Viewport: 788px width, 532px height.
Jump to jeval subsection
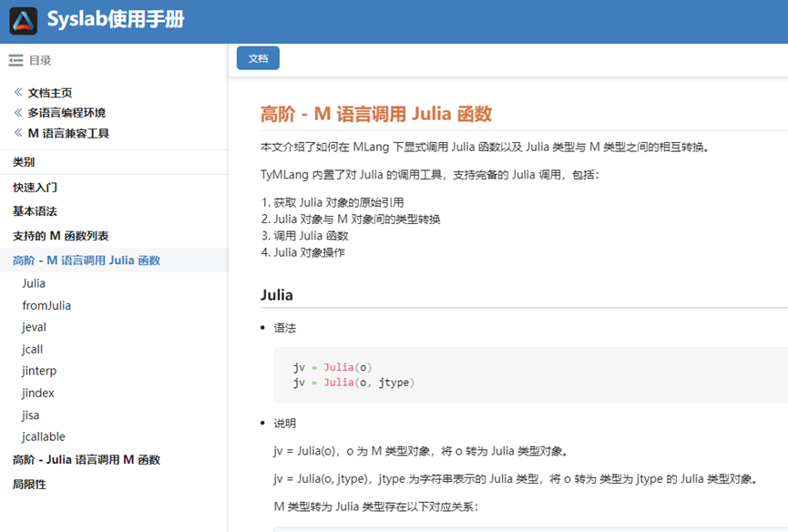pyautogui.click(x=35, y=327)
